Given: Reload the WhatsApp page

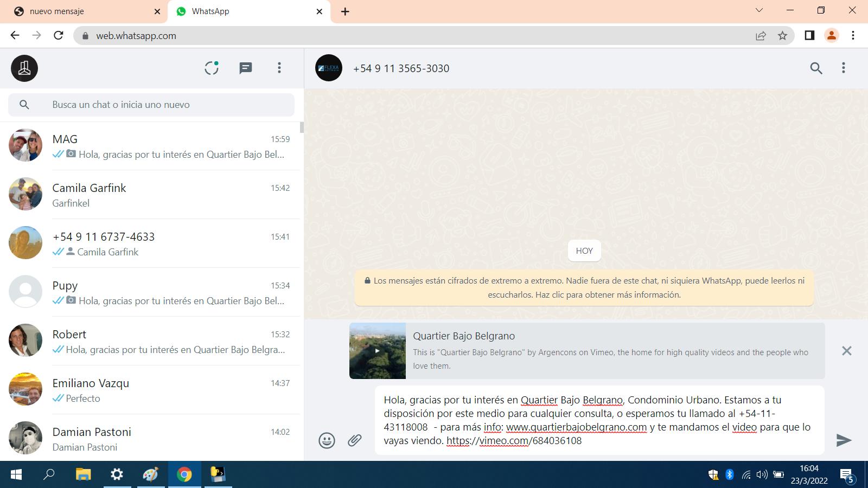Looking at the screenshot, I should coord(59,35).
